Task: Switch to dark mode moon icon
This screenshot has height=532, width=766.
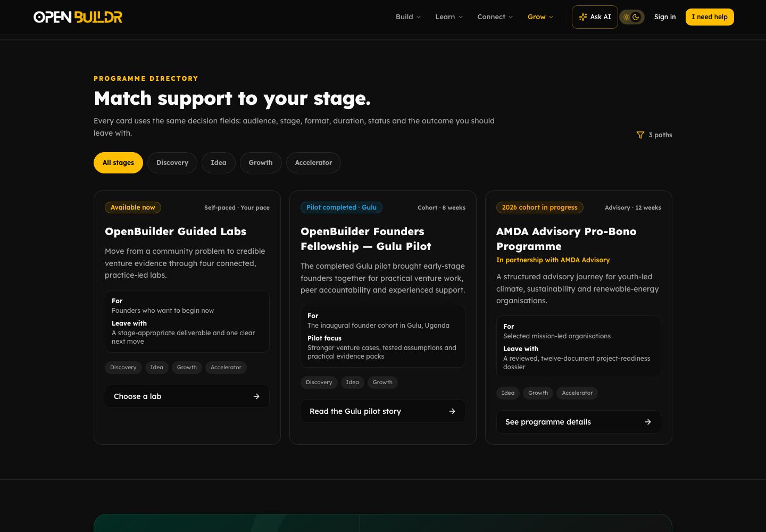Action: click(x=636, y=17)
